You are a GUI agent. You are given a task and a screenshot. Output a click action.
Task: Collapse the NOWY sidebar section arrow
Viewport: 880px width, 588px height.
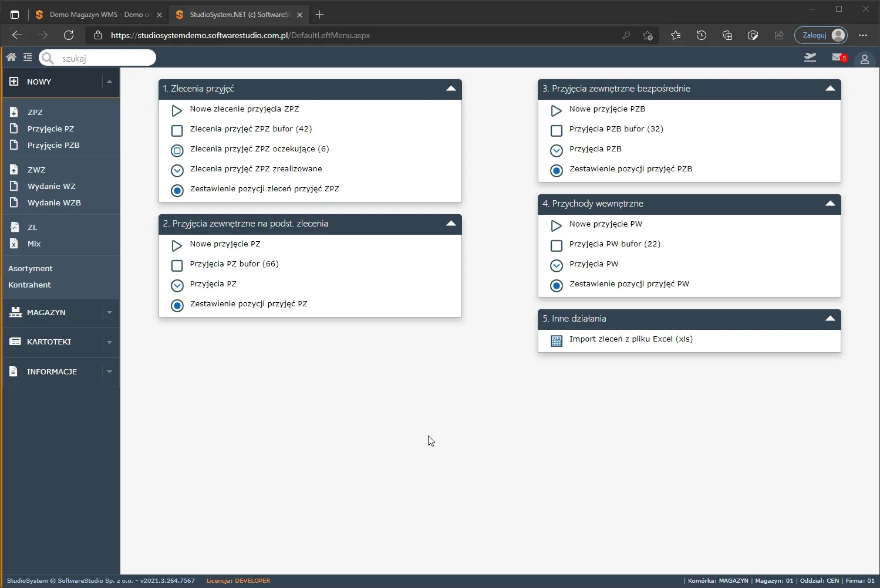pyautogui.click(x=109, y=82)
